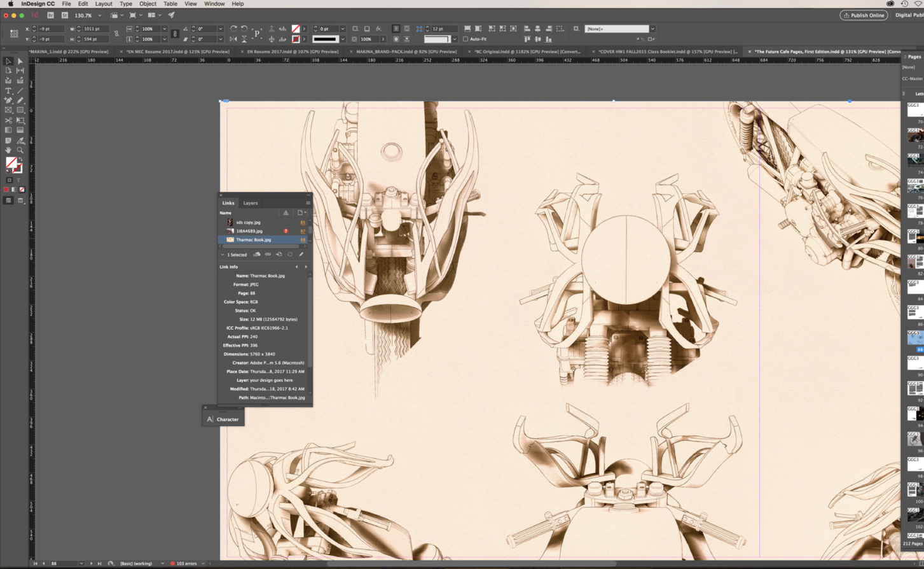Open Bridge via Br icon
The width and height of the screenshot is (924, 569).
coord(50,15)
